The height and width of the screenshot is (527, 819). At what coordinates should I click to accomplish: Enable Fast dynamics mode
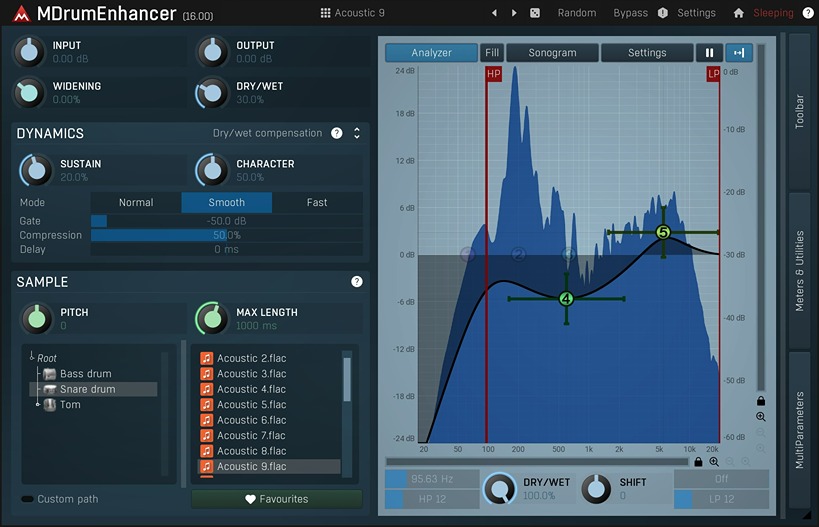click(317, 202)
